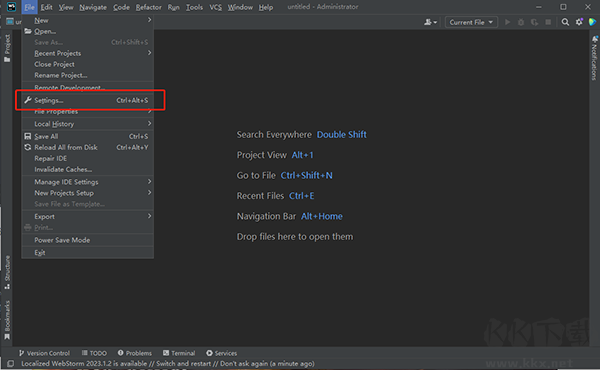Choose Close Project menu entry

click(88, 64)
